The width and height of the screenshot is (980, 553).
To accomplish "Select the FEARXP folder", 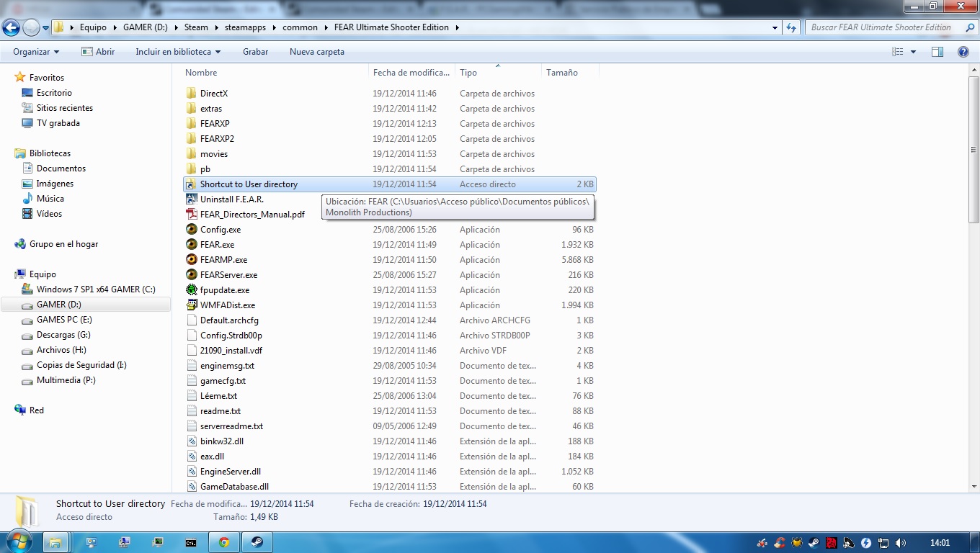I will [215, 124].
